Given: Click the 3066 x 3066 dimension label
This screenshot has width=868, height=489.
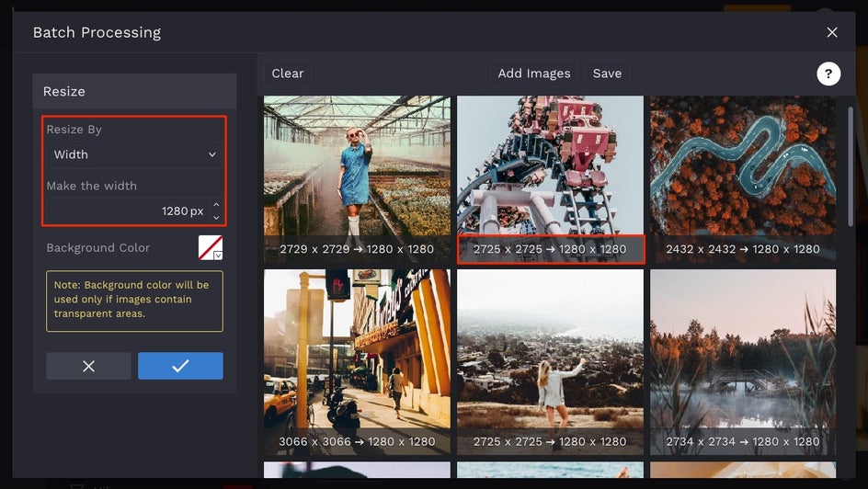Looking at the screenshot, I should coord(357,441).
